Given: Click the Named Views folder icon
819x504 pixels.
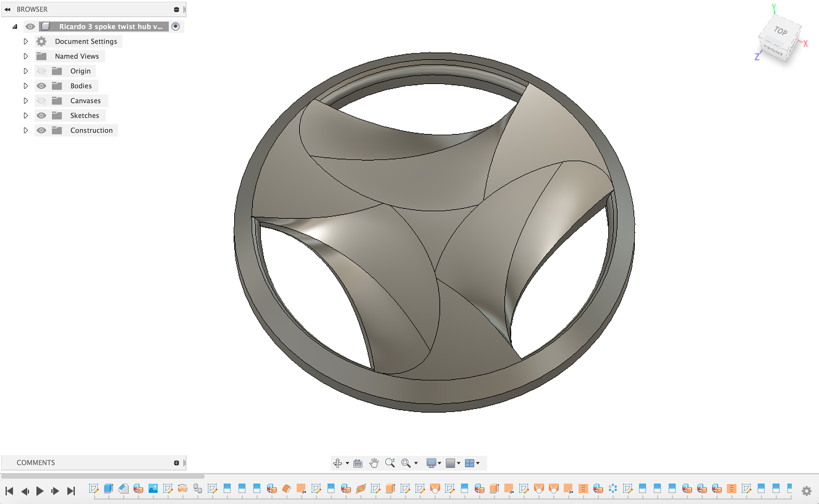Looking at the screenshot, I should (41, 56).
